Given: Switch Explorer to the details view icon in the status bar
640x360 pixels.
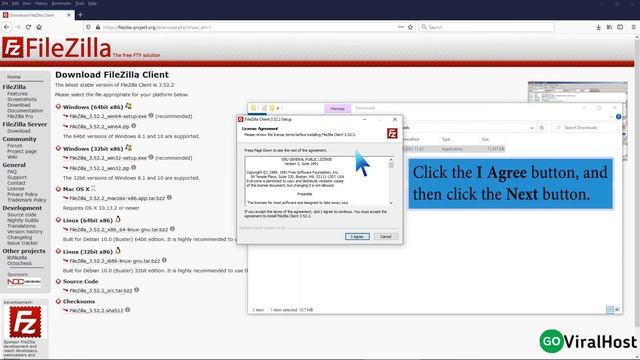Looking at the screenshot, I should click(x=610, y=310).
